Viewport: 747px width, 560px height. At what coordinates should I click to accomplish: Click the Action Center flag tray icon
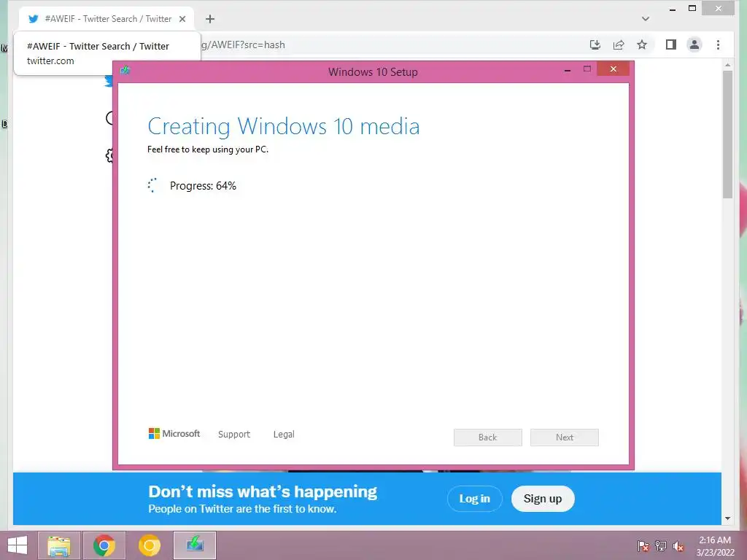coord(643,546)
